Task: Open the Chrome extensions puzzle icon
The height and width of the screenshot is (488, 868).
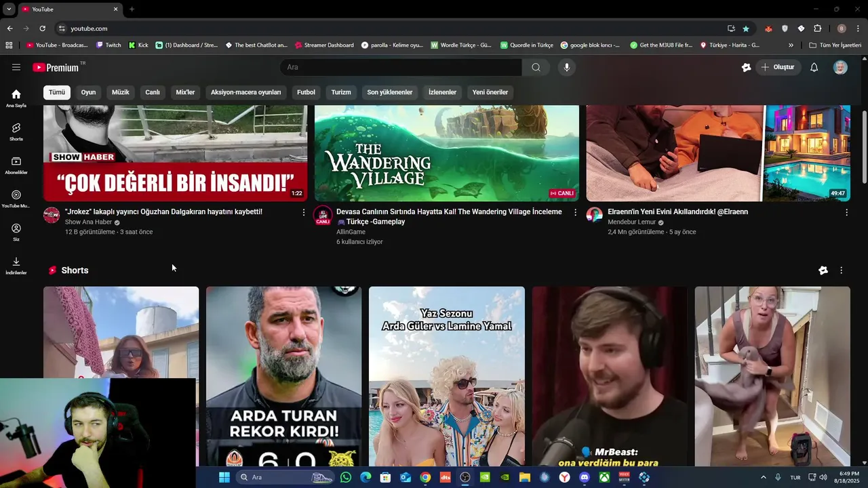Action: click(817, 28)
